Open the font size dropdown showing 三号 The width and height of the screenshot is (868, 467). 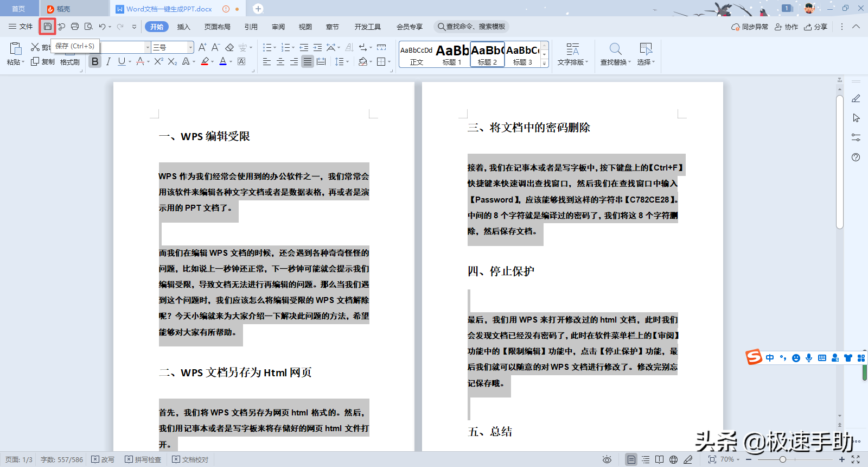coord(190,47)
